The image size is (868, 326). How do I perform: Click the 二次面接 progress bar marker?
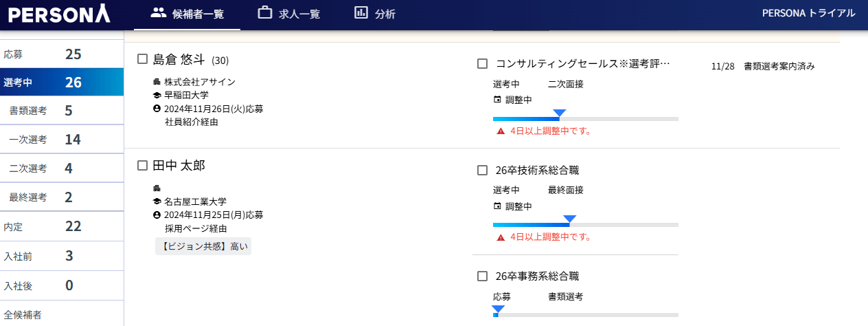point(559,113)
